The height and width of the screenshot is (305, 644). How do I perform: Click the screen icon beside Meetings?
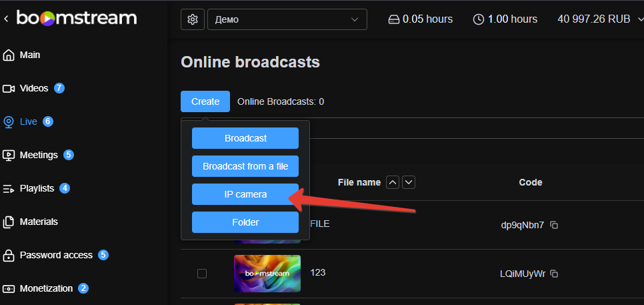pos(9,156)
